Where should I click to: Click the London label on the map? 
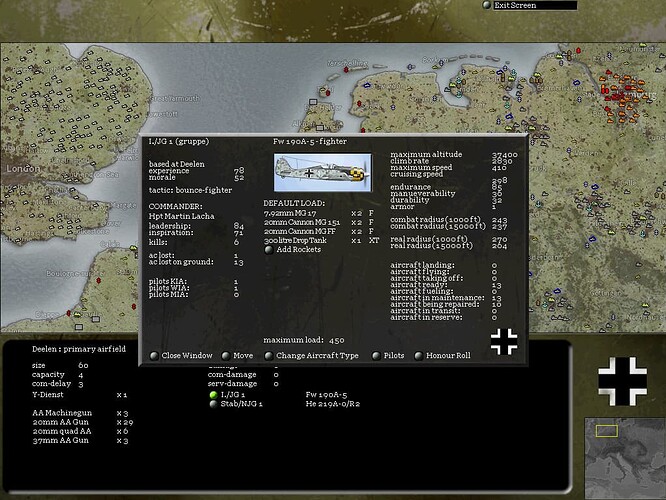(23, 169)
